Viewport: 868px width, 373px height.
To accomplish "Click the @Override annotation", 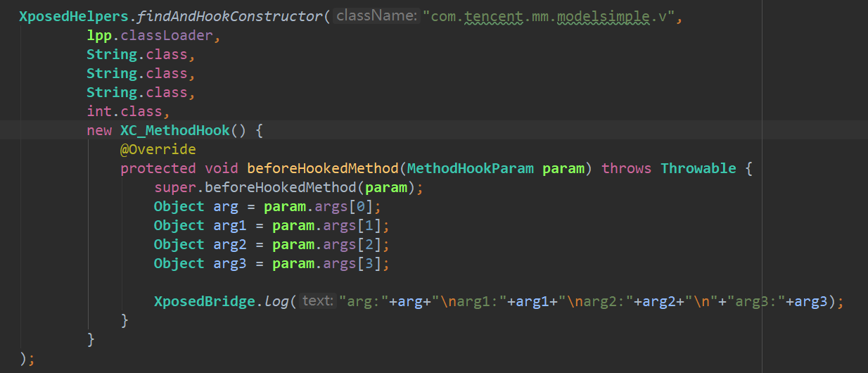I will (158, 149).
